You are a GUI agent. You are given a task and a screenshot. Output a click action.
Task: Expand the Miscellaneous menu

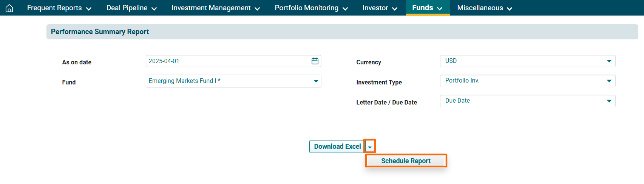tap(484, 8)
